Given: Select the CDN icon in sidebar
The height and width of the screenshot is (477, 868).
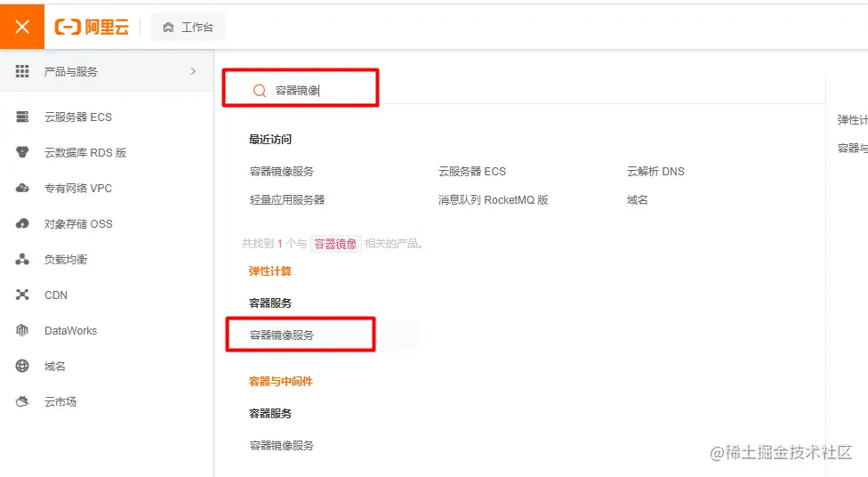Looking at the screenshot, I should (x=23, y=295).
